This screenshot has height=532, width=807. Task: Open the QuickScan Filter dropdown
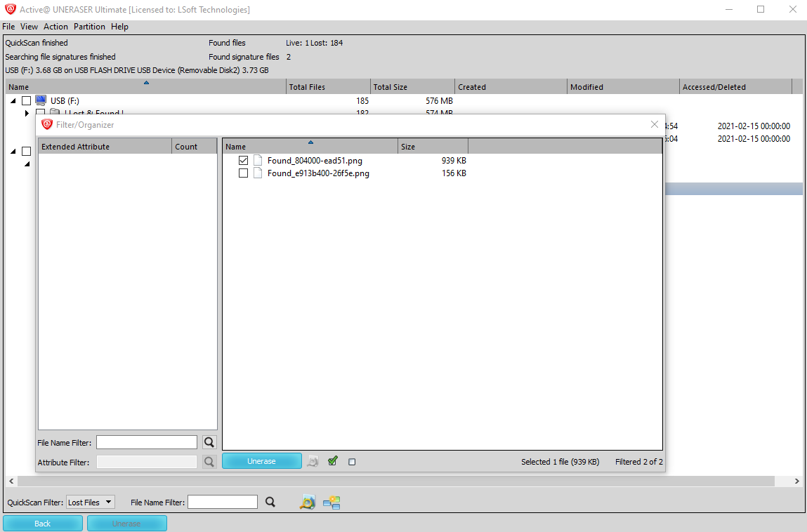pyautogui.click(x=91, y=502)
